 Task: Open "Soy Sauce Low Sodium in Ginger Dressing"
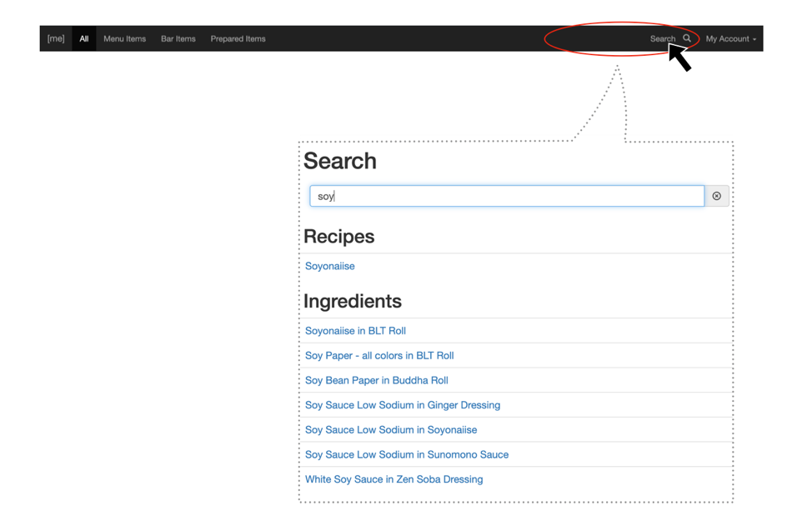click(x=402, y=405)
